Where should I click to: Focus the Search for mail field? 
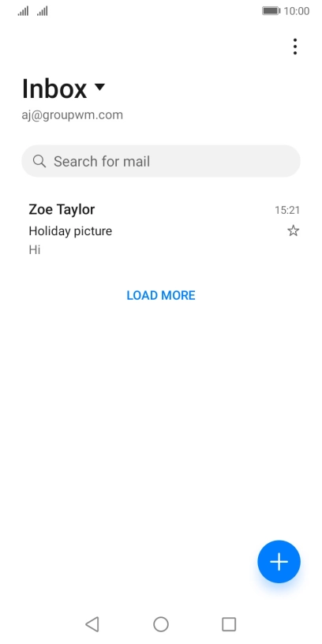pos(161,161)
